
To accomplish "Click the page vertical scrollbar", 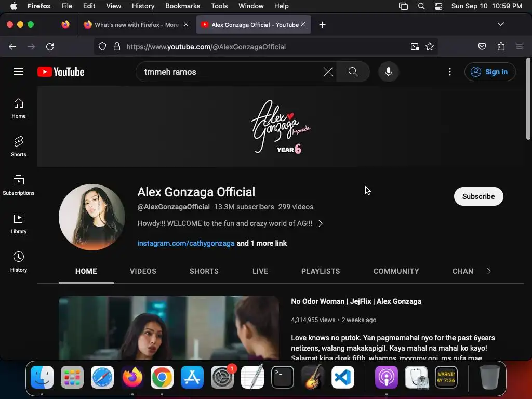I will pos(528,99).
